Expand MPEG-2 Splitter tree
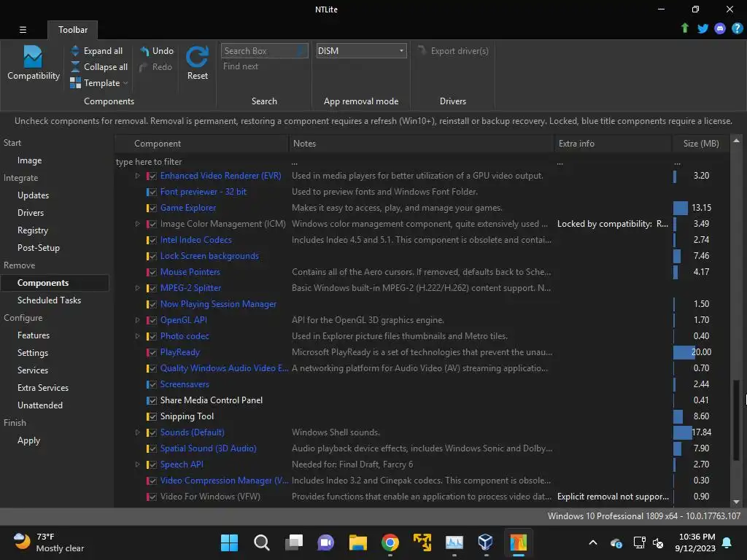The height and width of the screenshot is (560, 747). (x=137, y=288)
